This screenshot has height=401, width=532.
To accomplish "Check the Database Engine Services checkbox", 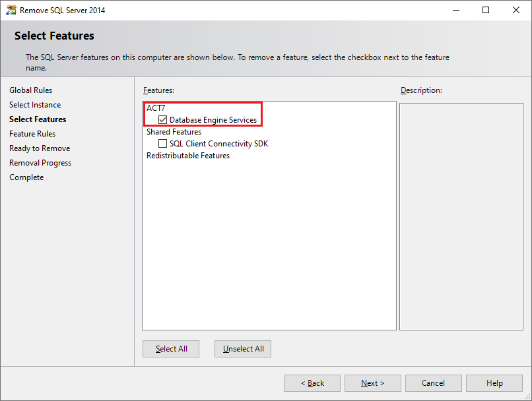I will click(162, 119).
